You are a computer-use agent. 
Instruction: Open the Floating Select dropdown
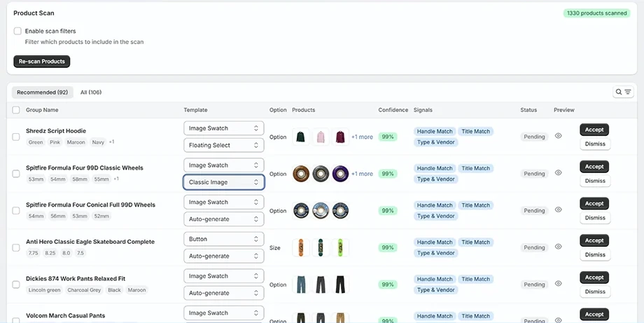(223, 145)
